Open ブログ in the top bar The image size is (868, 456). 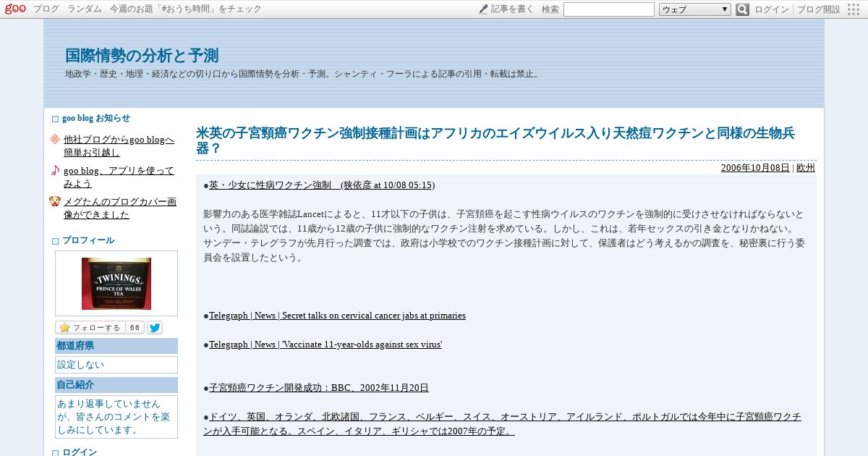click(x=46, y=9)
